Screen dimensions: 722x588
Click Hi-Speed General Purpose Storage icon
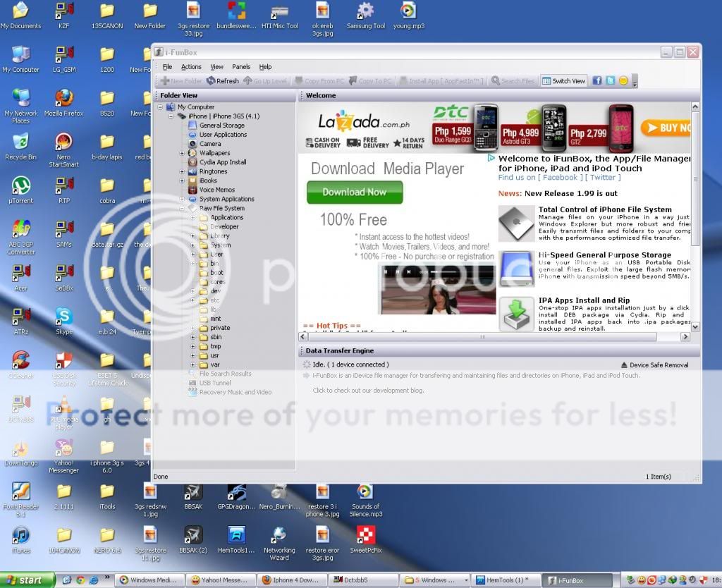click(516, 269)
